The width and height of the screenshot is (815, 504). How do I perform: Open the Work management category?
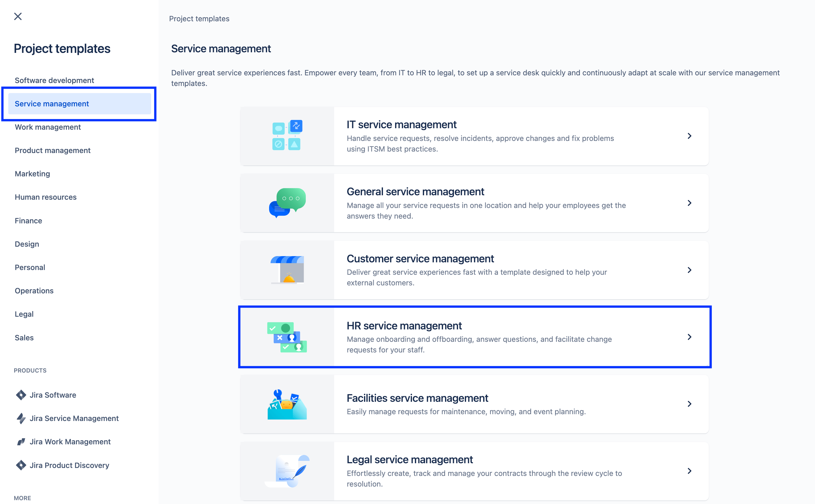[x=48, y=127]
